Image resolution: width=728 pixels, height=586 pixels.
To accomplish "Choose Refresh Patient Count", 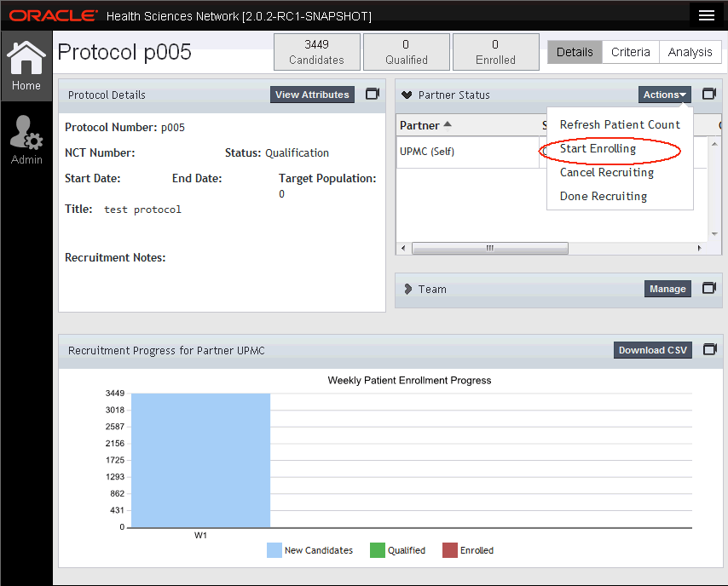I will tap(620, 125).
